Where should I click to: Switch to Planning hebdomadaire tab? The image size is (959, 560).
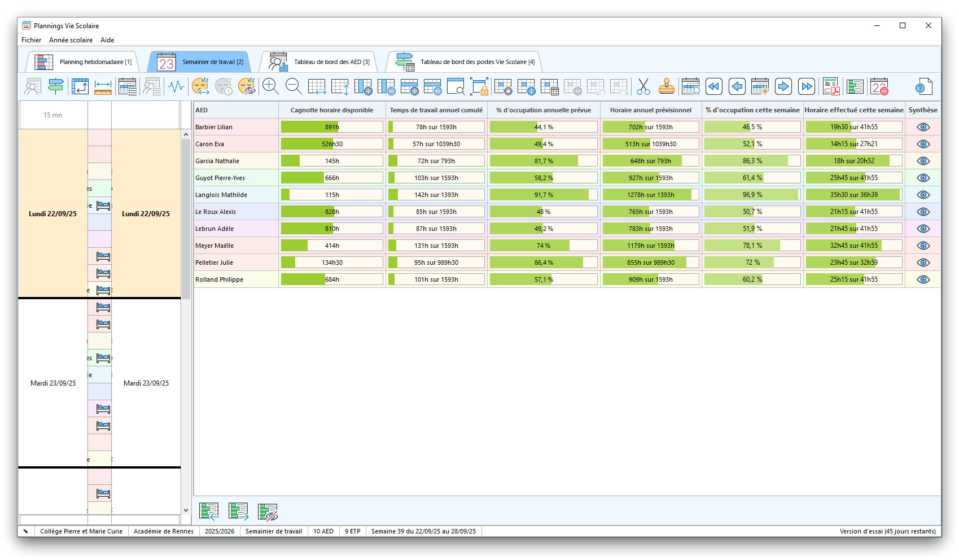click(85, 62)
